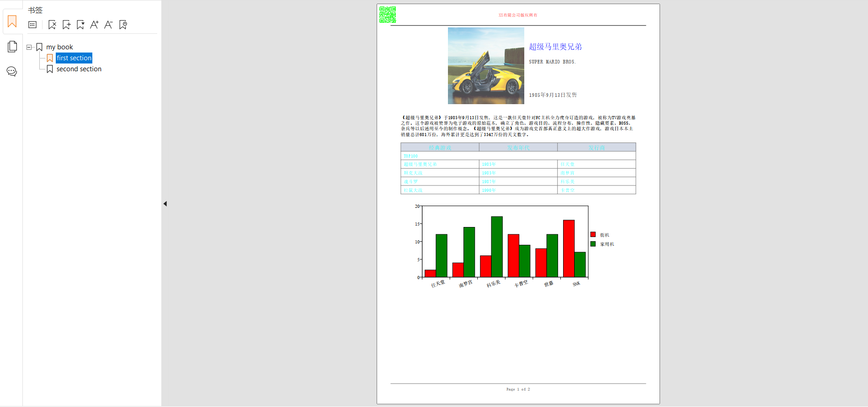Click the 'Page 1 of 2' footer
Screen dimensions: 868x407
(518, 389)
